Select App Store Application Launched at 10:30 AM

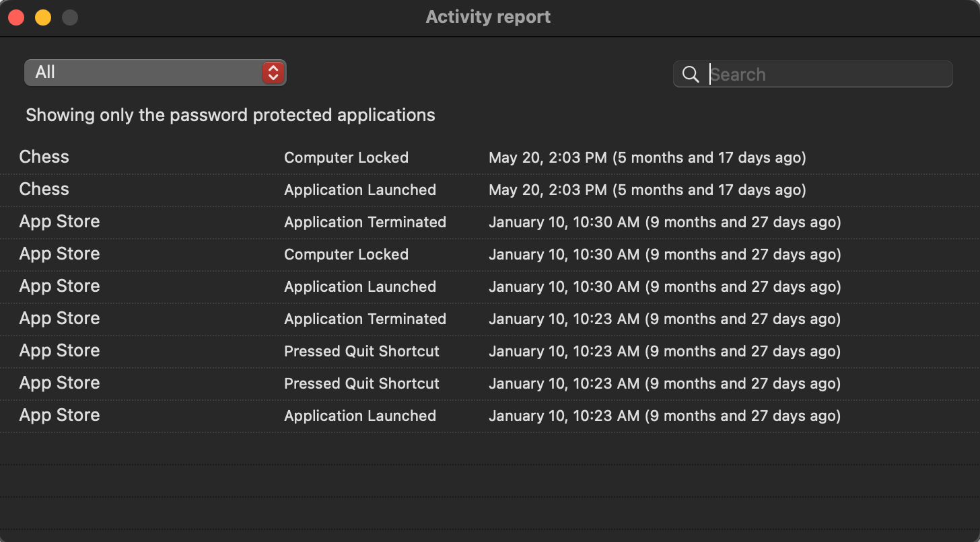point(359,286)
